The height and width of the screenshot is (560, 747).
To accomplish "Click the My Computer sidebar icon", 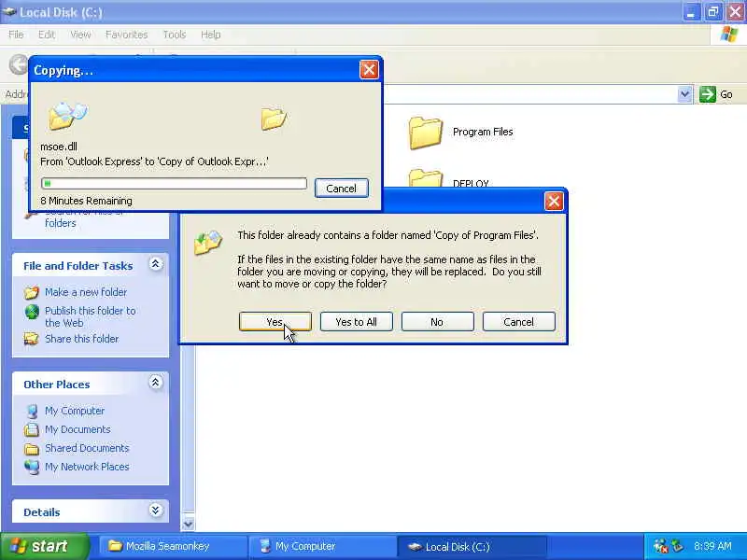I will click(x=32, y=411).
